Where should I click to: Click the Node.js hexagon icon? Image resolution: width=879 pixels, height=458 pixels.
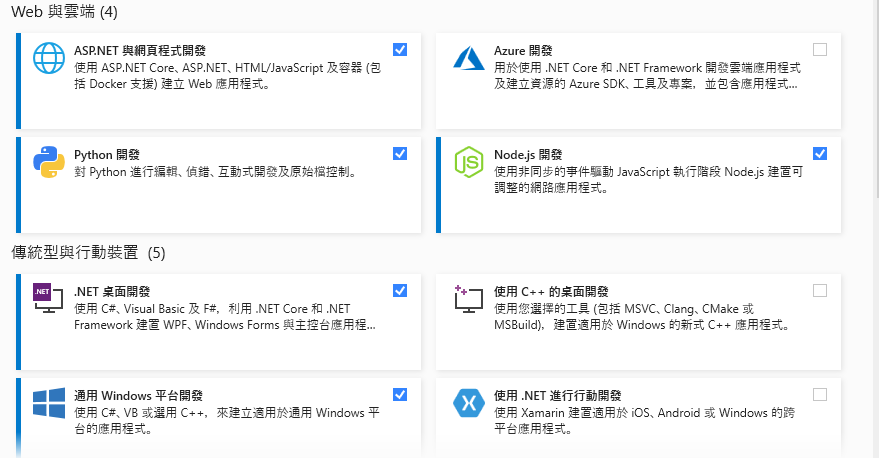[469, 162]
